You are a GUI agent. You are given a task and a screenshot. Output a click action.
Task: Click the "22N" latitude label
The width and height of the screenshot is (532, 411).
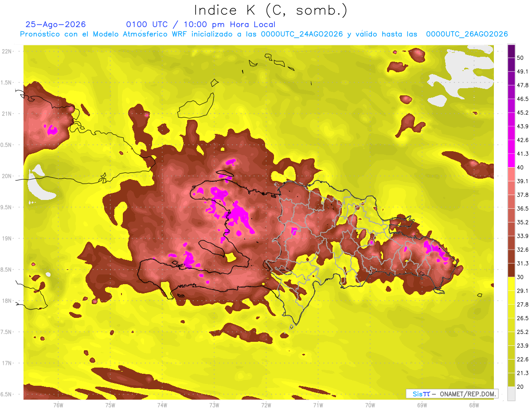[x=7, y=51]
